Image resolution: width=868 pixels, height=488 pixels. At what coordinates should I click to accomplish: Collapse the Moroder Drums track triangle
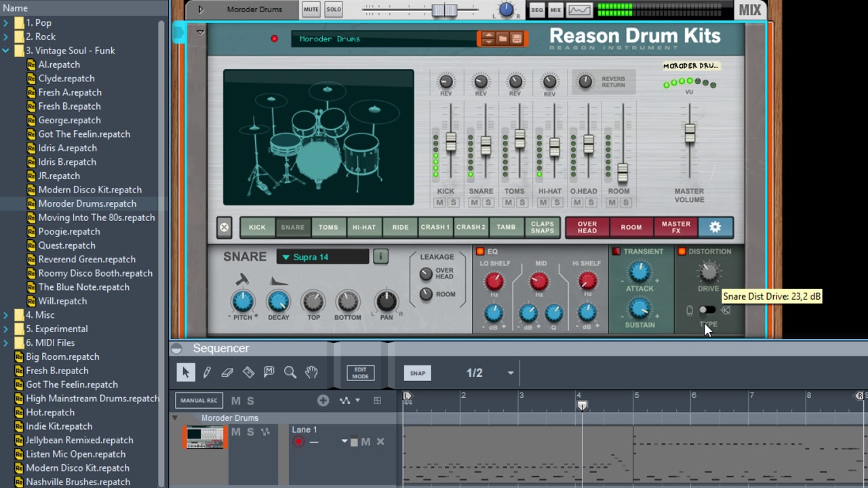pyautogui.click(x=175, y=418)
